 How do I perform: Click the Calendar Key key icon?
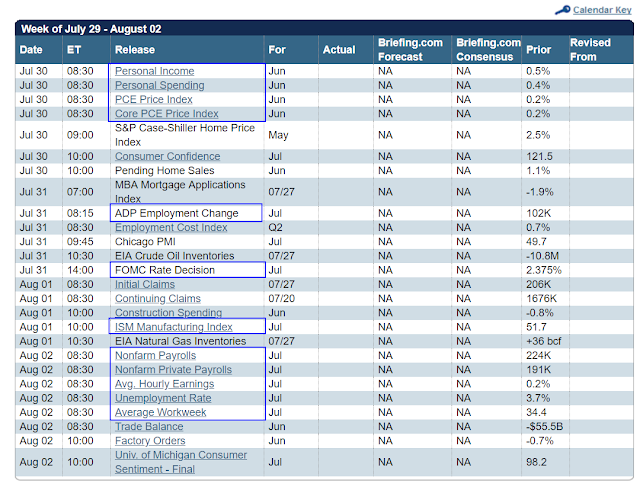[562, 10]
